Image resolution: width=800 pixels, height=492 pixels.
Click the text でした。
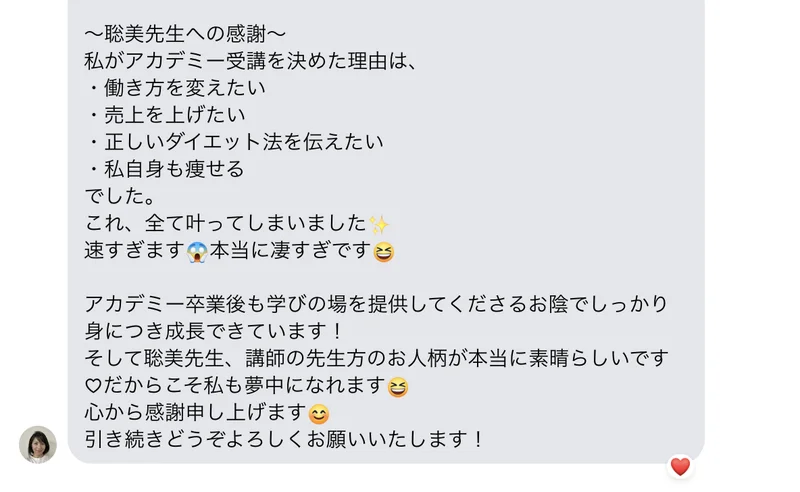tap(120, 196)
